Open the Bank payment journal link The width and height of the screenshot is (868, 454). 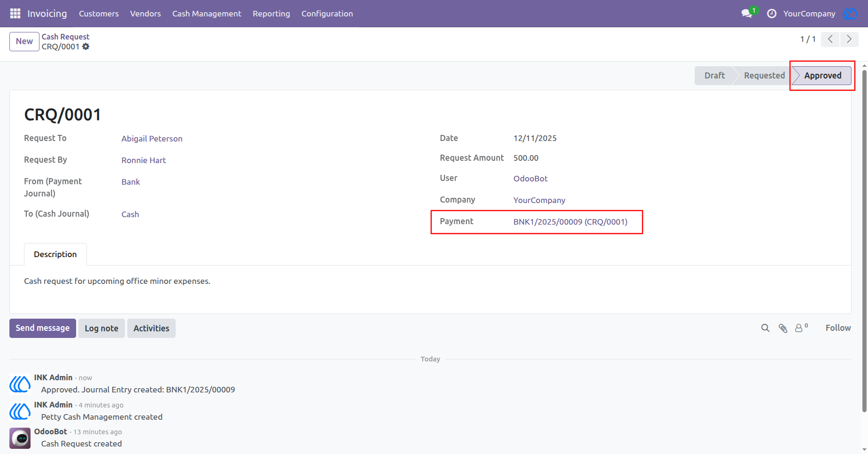131,182
